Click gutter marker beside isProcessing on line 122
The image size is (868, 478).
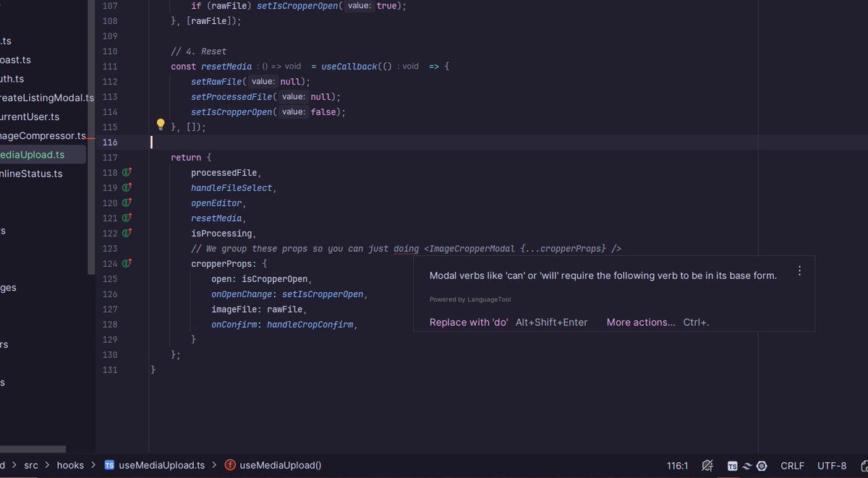click(x=127, y=233)
